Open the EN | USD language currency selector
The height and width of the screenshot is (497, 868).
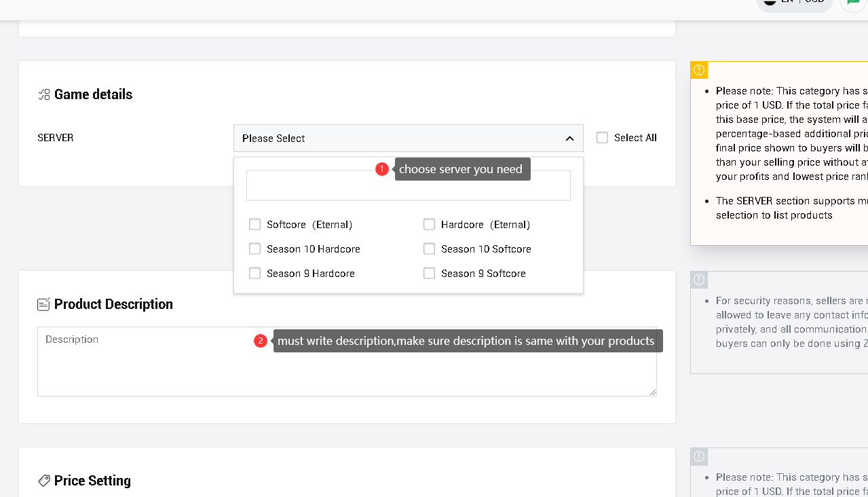(794, 3)
